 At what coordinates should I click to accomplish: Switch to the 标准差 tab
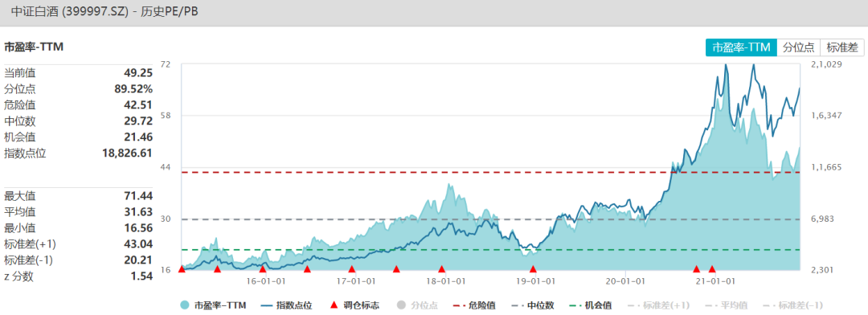(841, 47)
